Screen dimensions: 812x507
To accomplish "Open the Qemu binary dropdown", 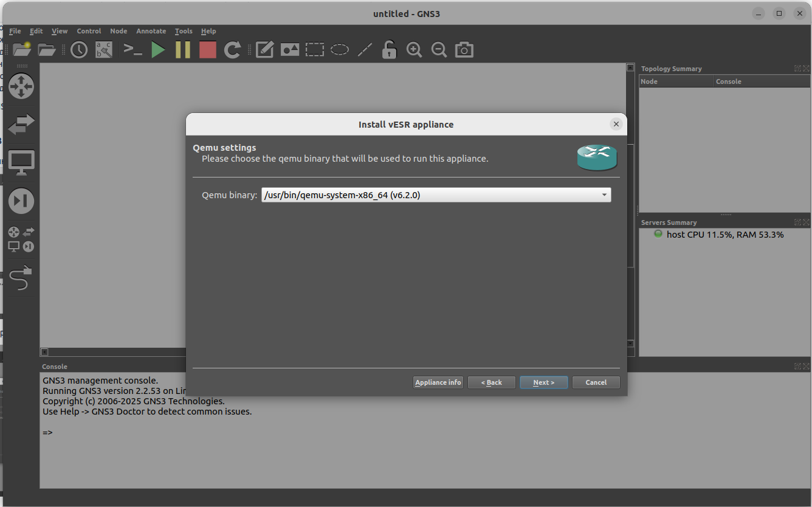I will point(436,195).
